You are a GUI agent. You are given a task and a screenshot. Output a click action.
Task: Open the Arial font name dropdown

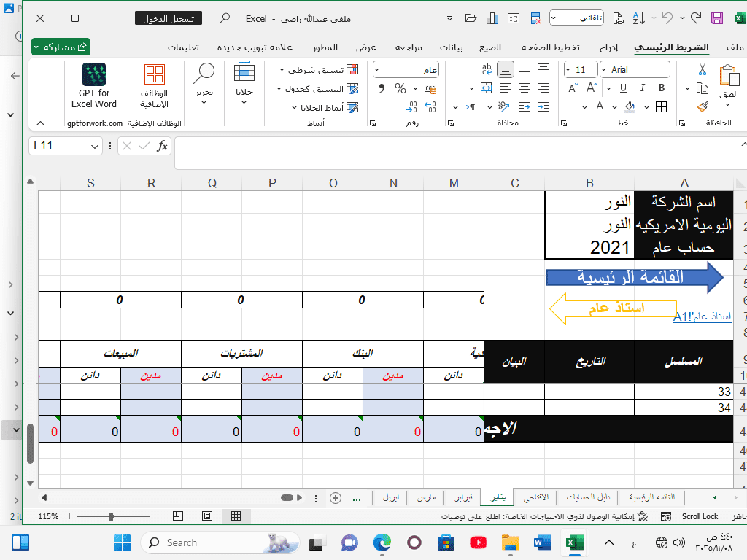pyautogui.click(x=603, y=70)
